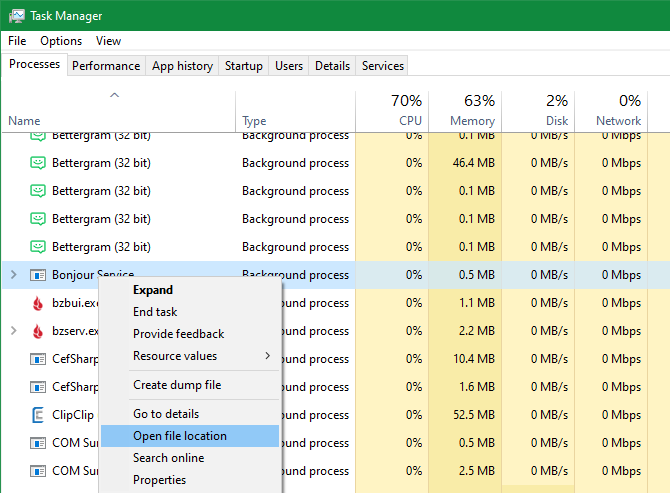Select Open file location in context menu
The width and height of the screenshot is (670, 493).
(x=180, y=436)
